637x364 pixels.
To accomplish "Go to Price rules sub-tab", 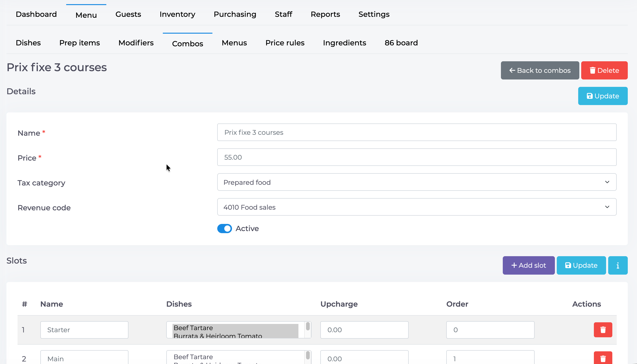I will point(285,43).
